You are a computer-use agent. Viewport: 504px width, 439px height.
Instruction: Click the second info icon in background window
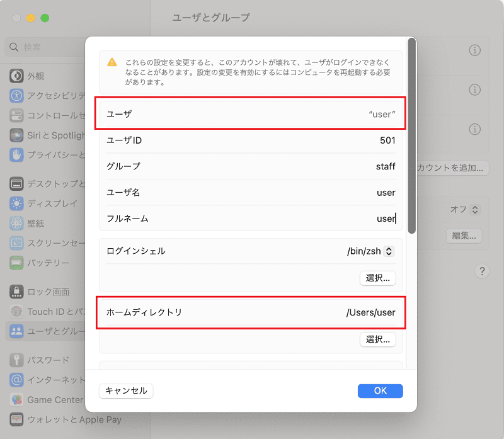point(475,89)
